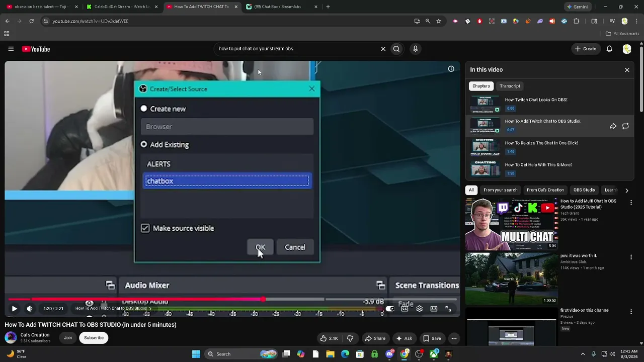The width and height of the screenshot is (644, 362).
Task: Open the Chrome extensions puzzle menu
Action: click(x=577, y=21)
